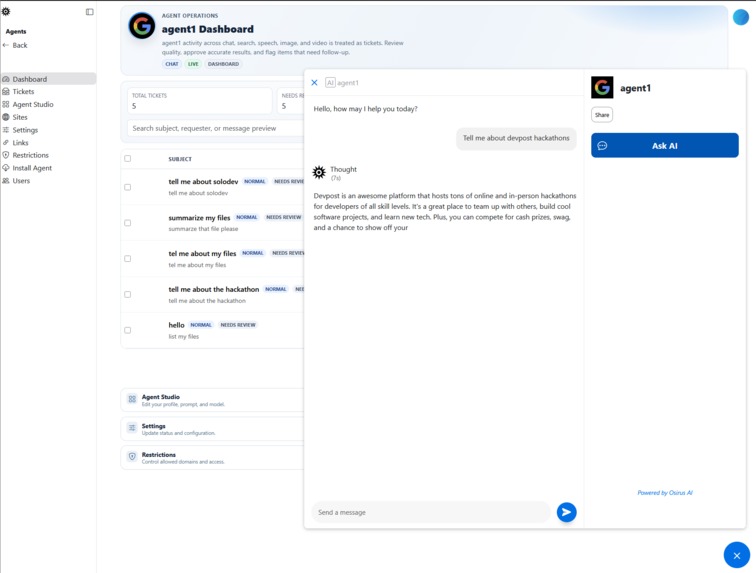Click the chat bubble icon on Ask AI
756x573 pixels.
(x=602, y=146)
